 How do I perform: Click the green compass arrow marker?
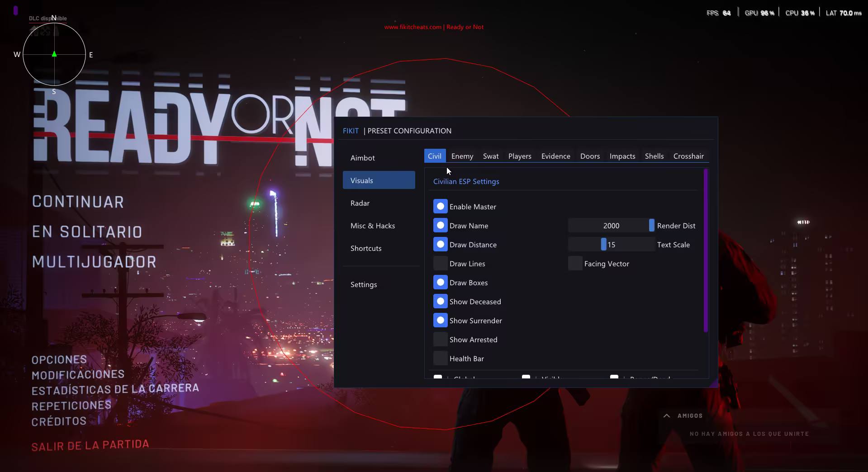54,54
